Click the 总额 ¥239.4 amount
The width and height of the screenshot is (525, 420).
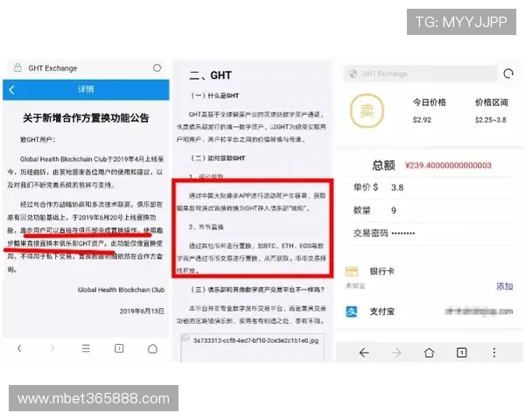[448, 165]
